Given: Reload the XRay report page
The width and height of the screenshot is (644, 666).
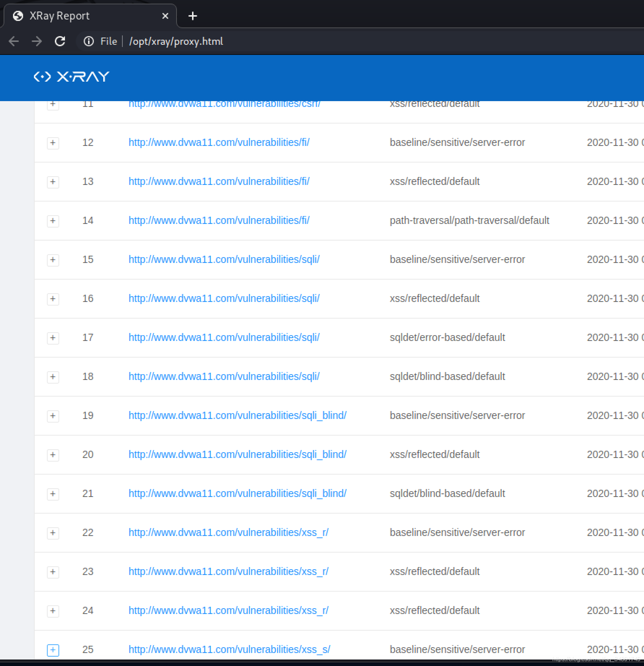Looking at the screenshot, I should [x=60, y=41].
